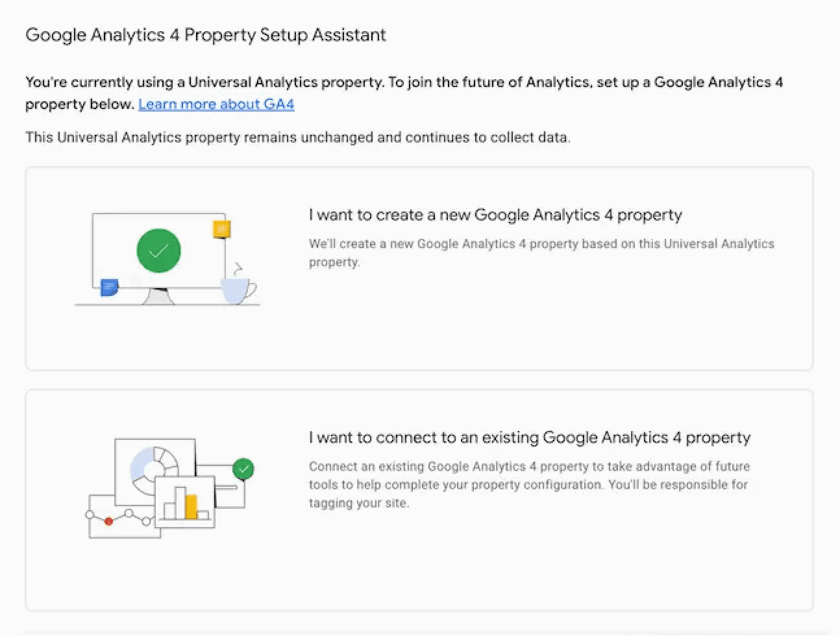Click empty space inside the create-new-property card

pyautogui.click(x=519, y=324)
